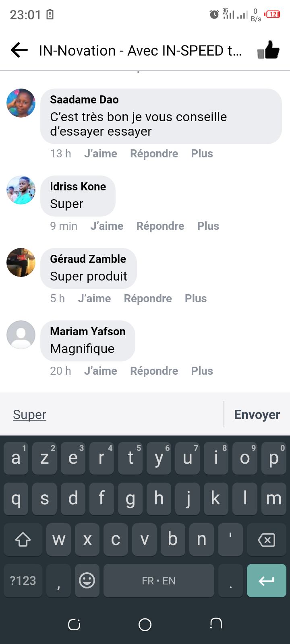Toggle the keyboard shift key
The height and width of the screenshot is (644, 290).
(x=23, y=540)
